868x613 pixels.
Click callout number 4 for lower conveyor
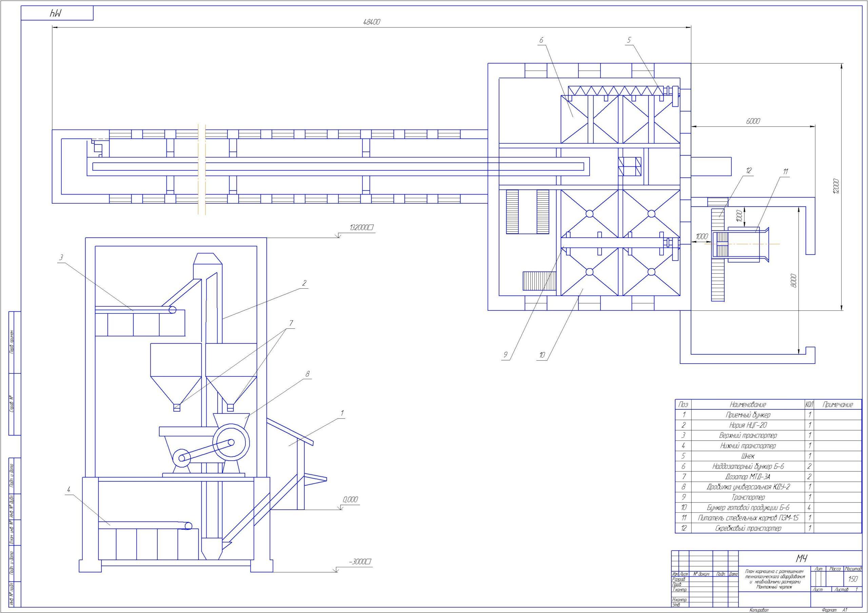[x=68, y=489]
